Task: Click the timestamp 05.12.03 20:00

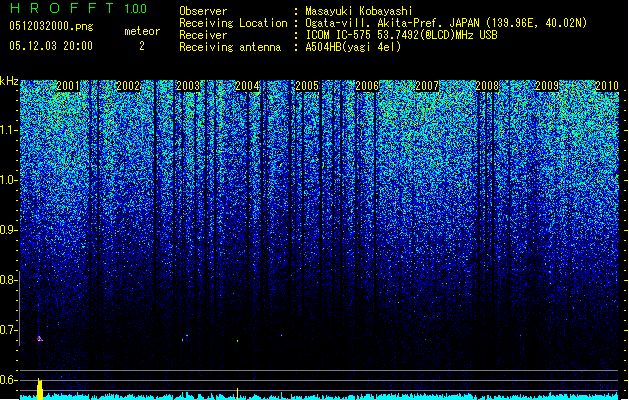Action: click(51, 46)
